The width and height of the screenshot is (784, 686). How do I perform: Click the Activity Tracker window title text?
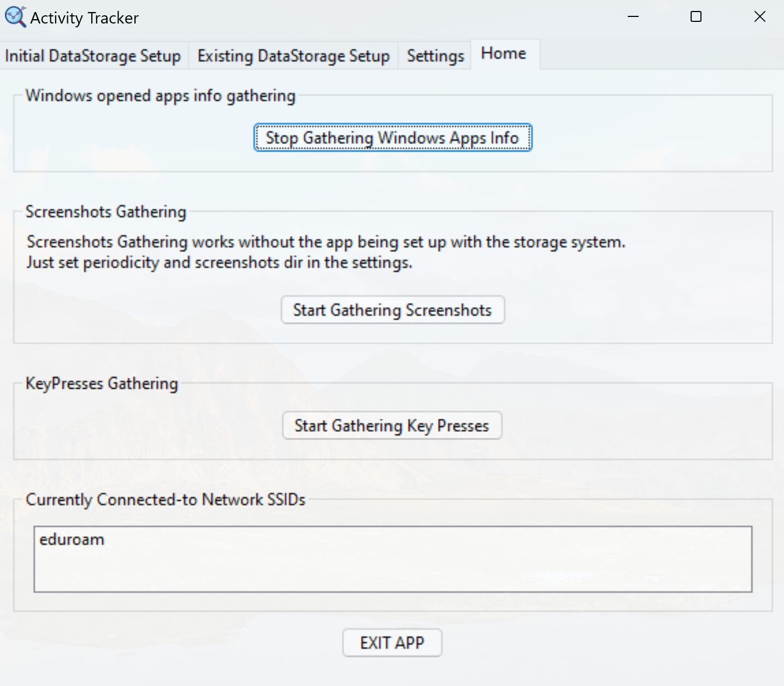85,18
